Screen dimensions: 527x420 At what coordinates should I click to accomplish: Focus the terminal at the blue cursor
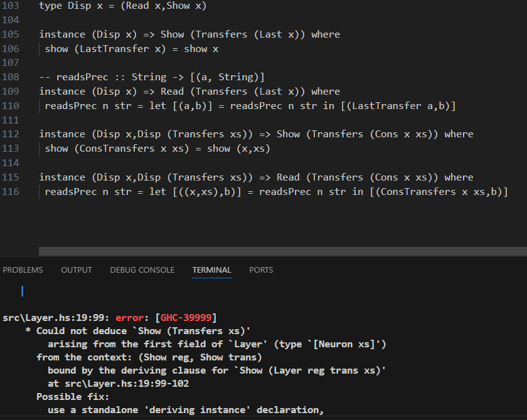23,291
